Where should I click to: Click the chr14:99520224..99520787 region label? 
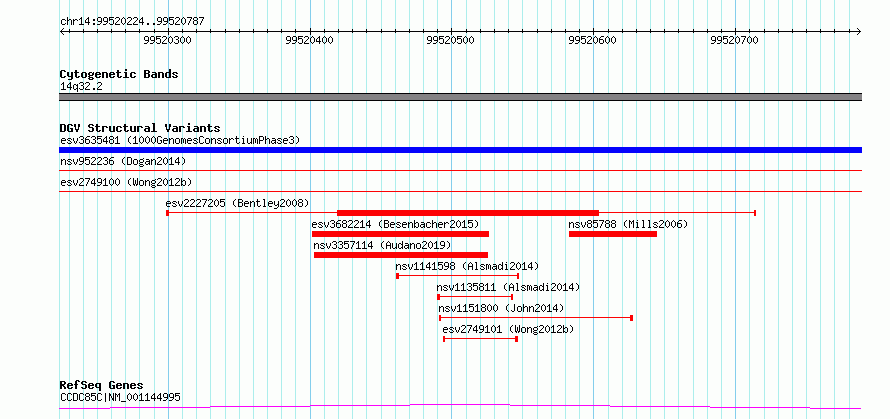[x=132, y=22]
